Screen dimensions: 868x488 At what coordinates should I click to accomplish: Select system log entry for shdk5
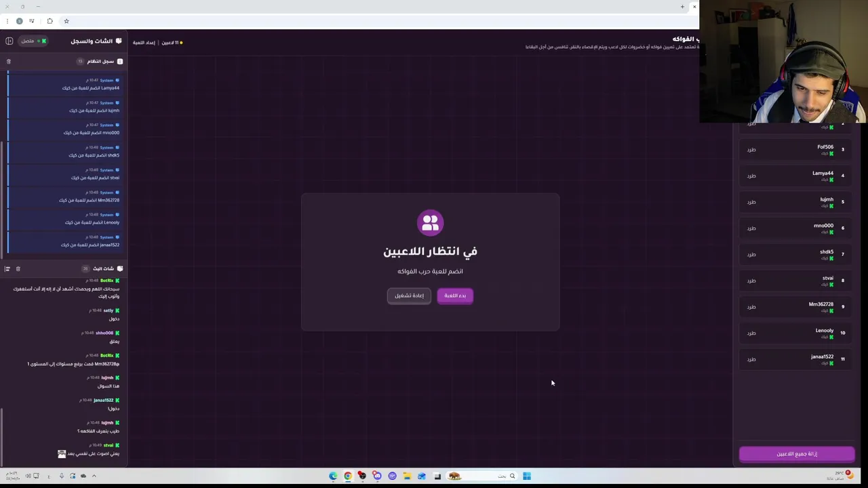click(x=65, y=151)
